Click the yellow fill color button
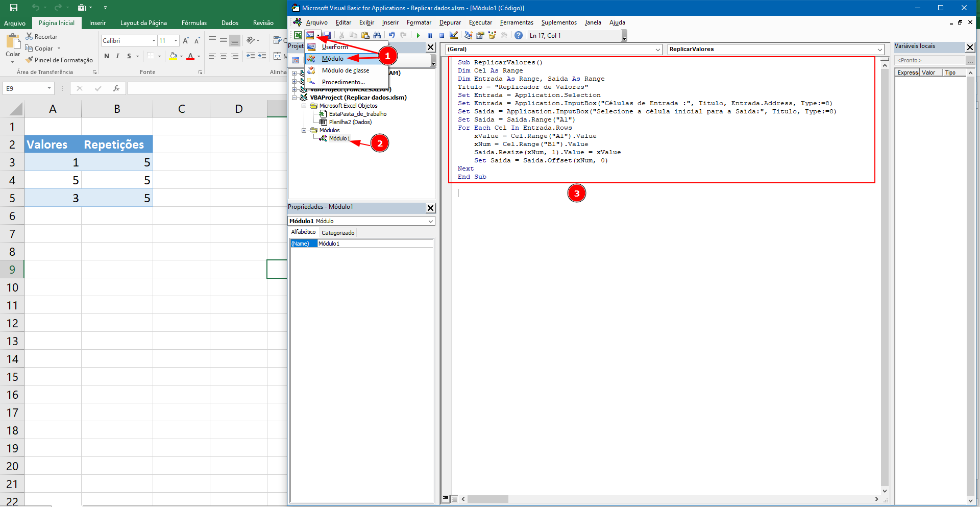This screenshot has width=980, height=507. pyautogui.click(x=174, y=56)
